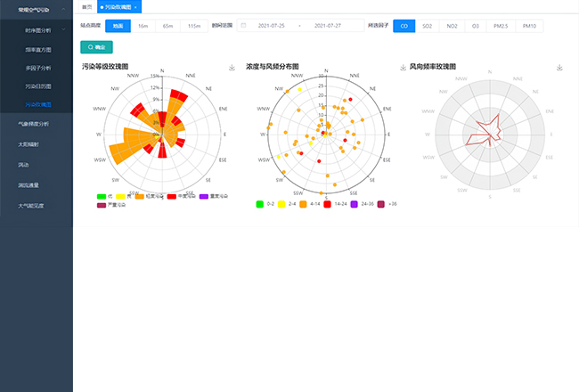The image size is (579, 392).
Task: Close the 污染玫瑰图 tab
Action: click(135, 6)
